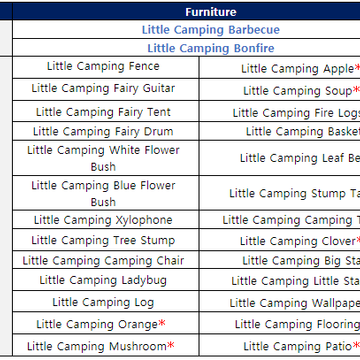Click the Little Camping Xylophone entry
The width and height of the screenshot is (360, 360).
point(103,220)
